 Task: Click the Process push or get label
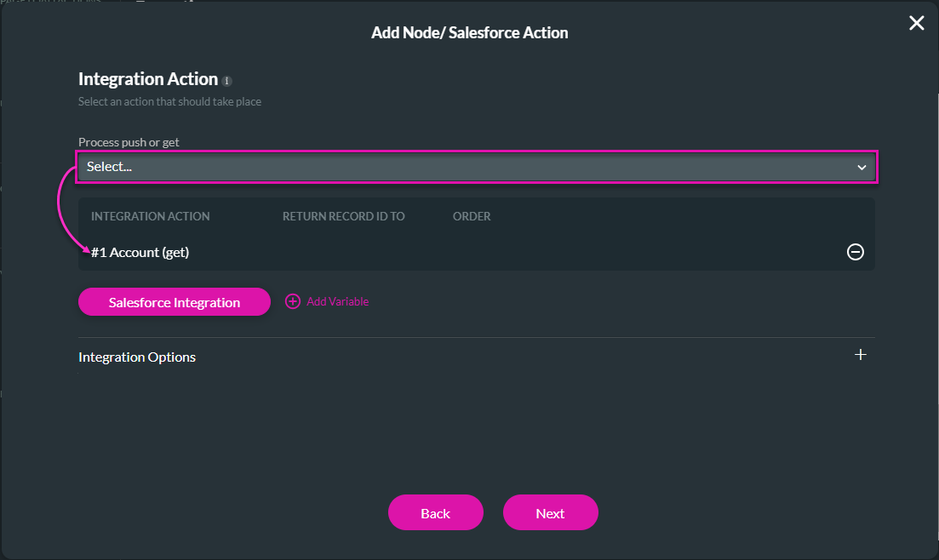coord(129,142)
